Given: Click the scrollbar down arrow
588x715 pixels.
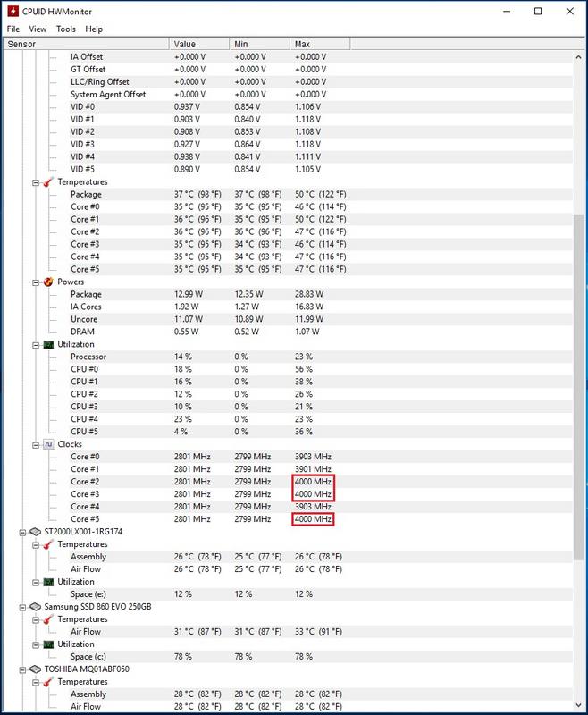Looking at the screenshot, I should coord(578,705).
